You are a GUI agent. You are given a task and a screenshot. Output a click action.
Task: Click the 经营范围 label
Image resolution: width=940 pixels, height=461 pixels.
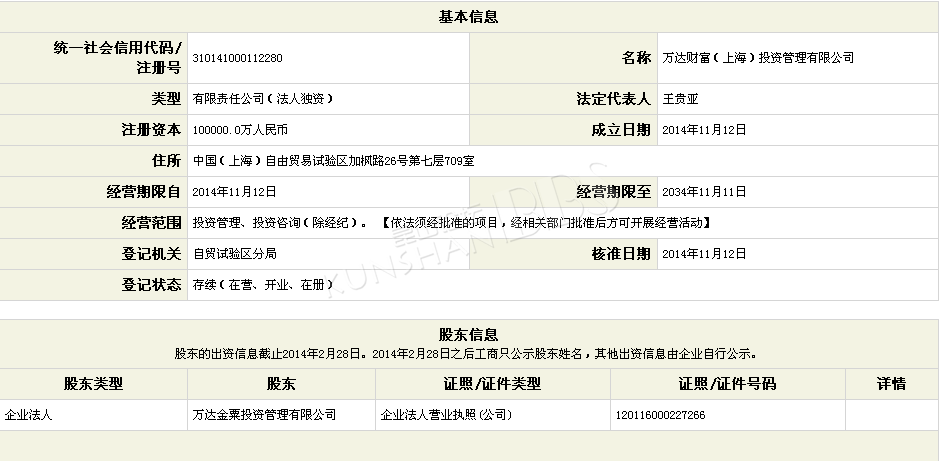coord(151,223)
